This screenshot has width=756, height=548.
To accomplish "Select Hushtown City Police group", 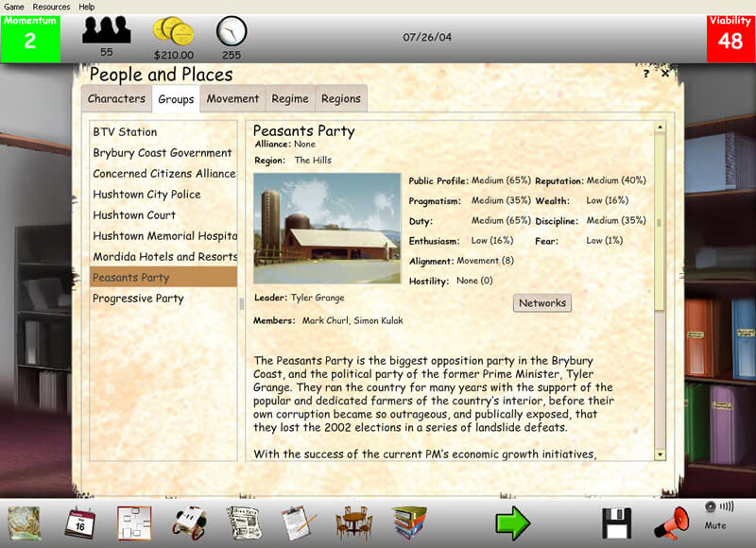I will (x=146, y=195).
